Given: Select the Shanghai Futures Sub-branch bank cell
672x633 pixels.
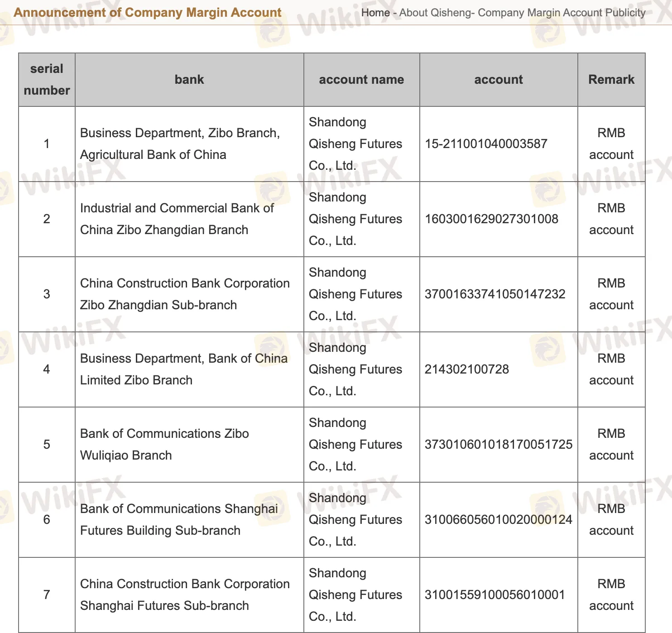Looking at the screenshot, I should (185, 595).
